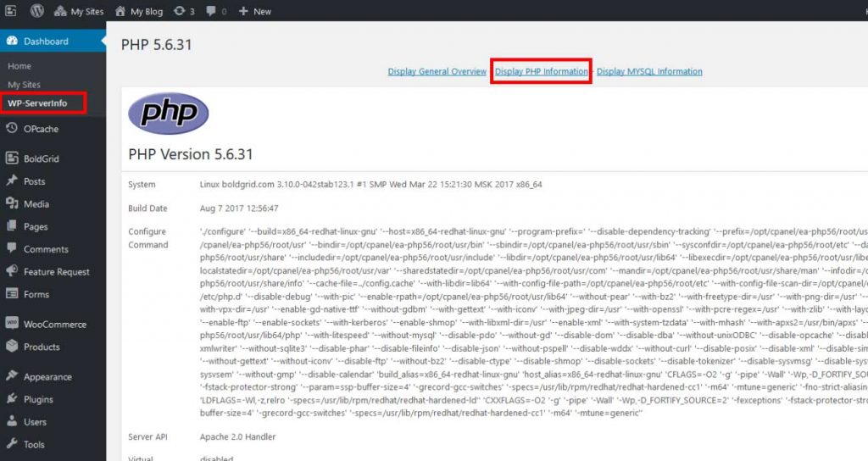Screen dimensions: 868x461
Task: Click New in the admin bar
Action: pos(263,12)
